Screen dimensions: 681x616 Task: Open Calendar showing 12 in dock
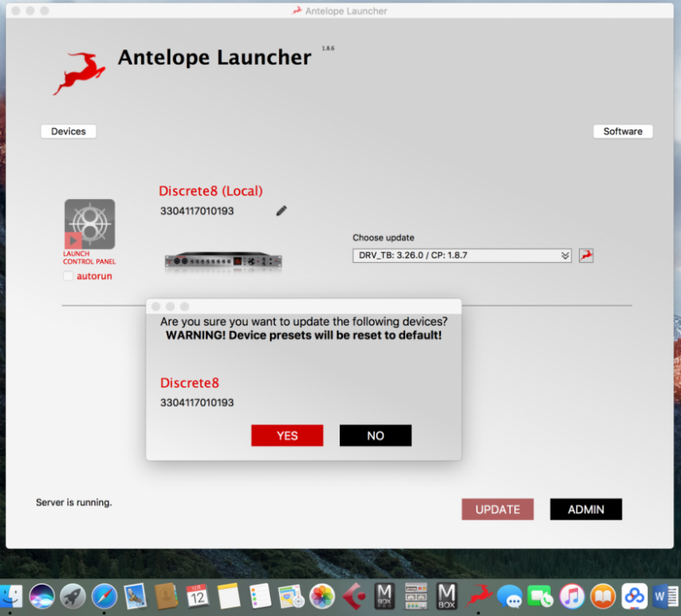click(197, 596)
